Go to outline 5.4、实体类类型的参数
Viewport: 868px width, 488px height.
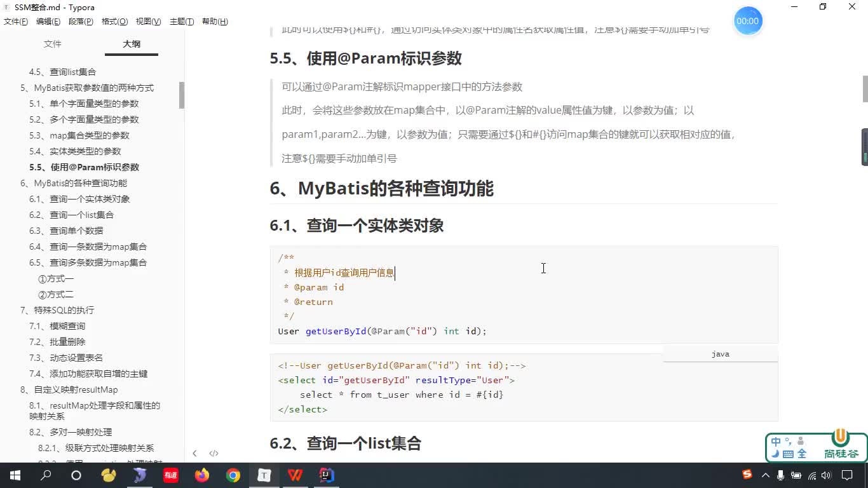point(75,151)
